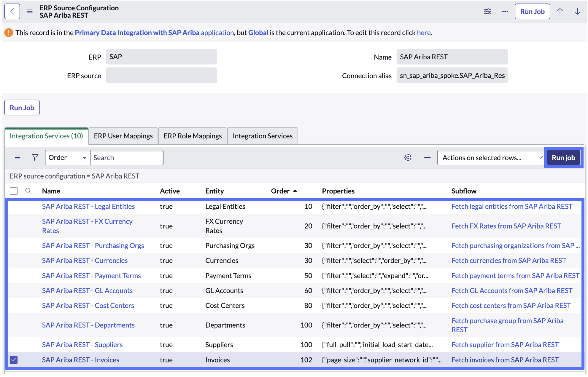The width and height of the screenshot is (588, 377).
Task: Open SAP Ariba REST - Purchasing Orgs record
Action: click(x=93, y=245)
